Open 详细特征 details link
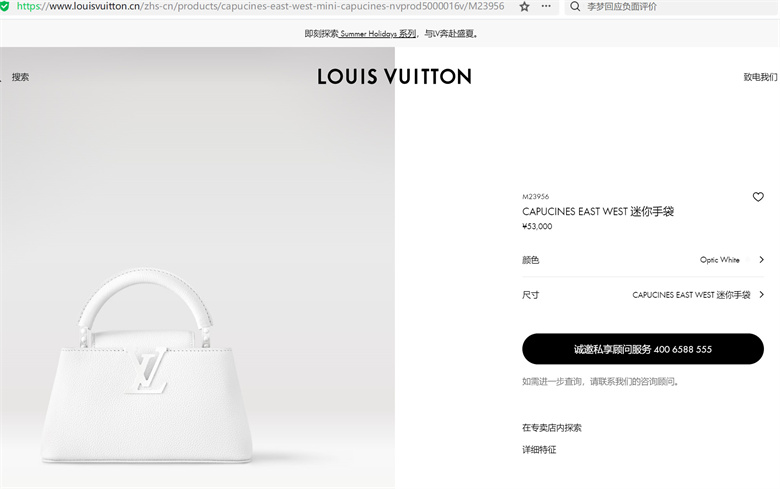Screen dimensions: 780x489 (x=539, y=450)
